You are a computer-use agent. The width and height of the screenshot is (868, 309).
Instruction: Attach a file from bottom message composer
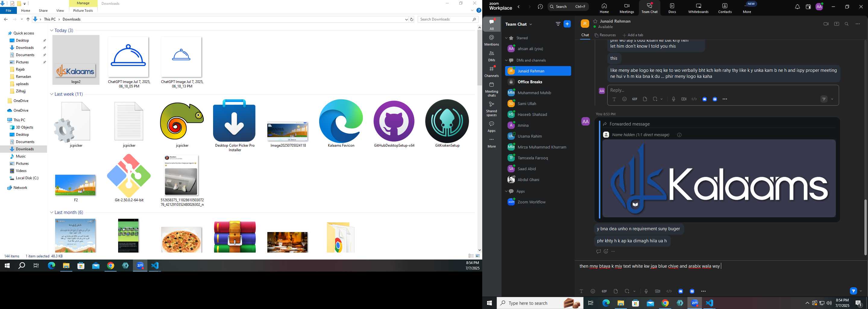pos(616,291)
